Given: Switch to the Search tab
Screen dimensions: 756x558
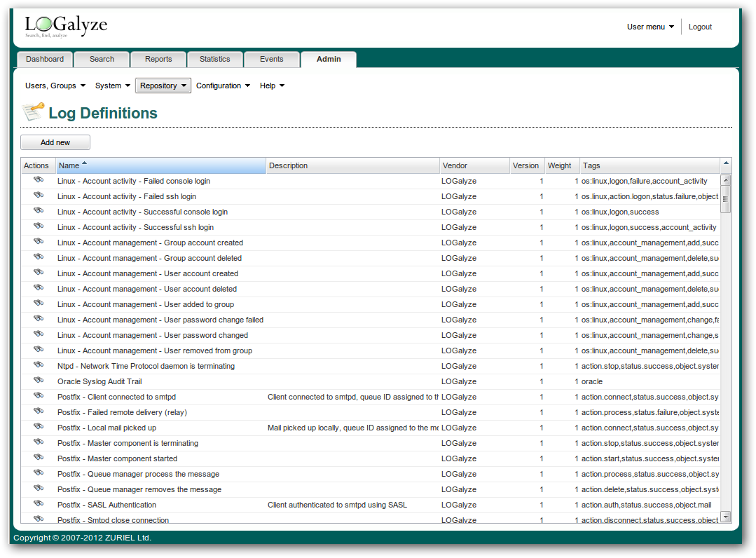Looking at the screenshot, I should point(102,60).
